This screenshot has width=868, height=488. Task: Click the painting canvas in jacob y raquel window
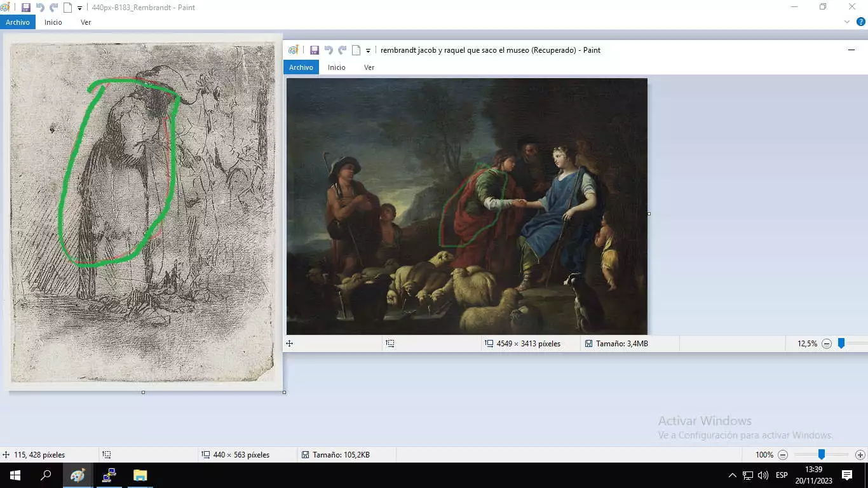[466, 207]
